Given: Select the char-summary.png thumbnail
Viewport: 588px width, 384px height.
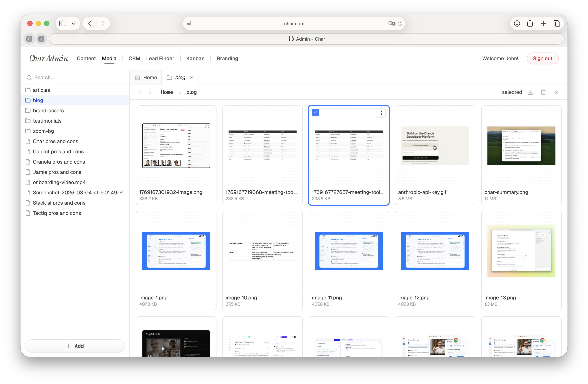Looking at the screenshot, I should click(521, 146).
